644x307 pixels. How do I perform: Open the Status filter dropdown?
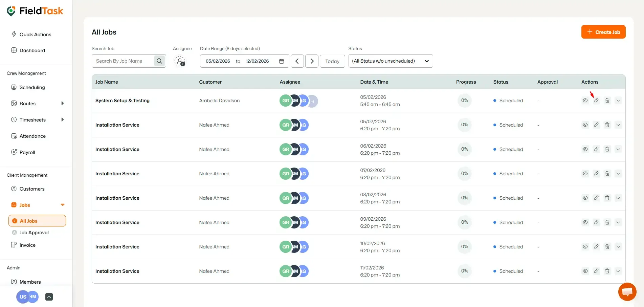click(x=391, y=61)
